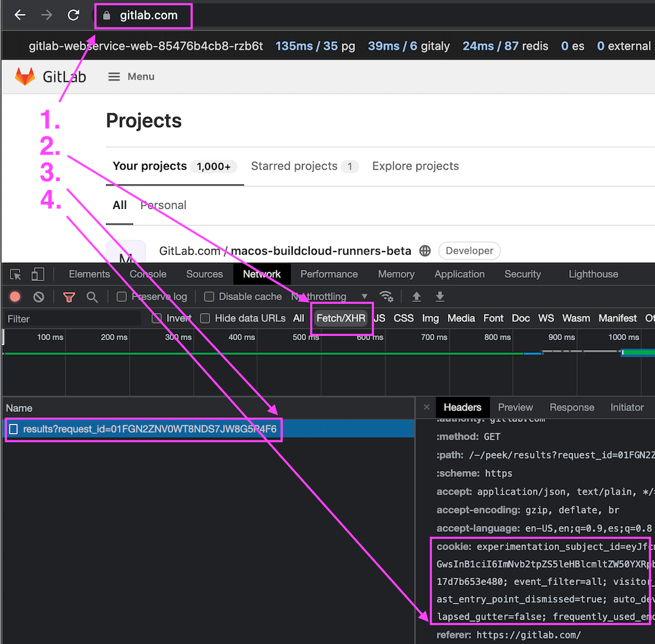Select the checkbox on the results request row
This screenshot has height=644, width=655.
[14, 429]
